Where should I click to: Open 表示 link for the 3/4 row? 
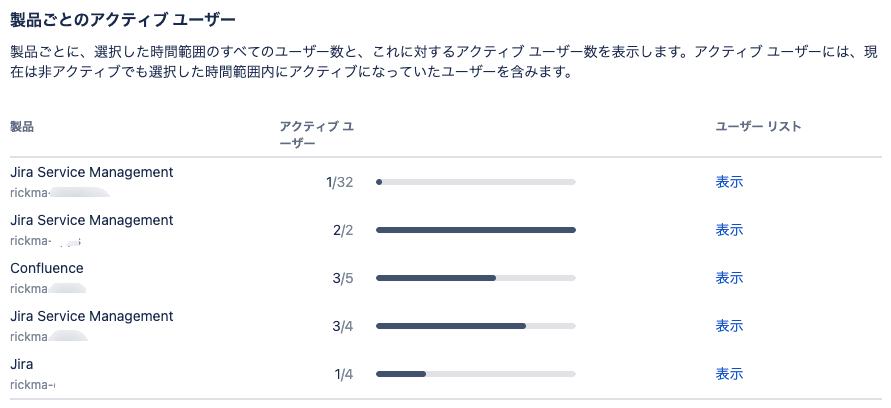pyautogui.click(x=729, y=326)
